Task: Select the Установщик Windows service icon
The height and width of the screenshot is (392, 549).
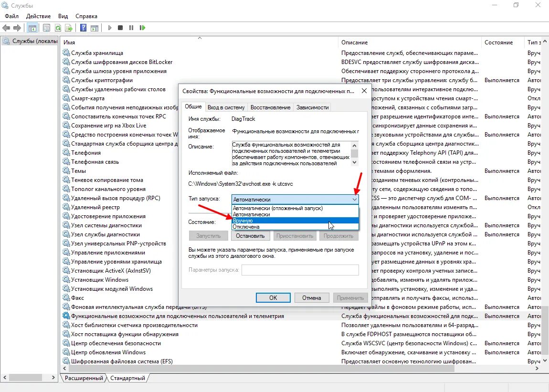Action: 66,279
